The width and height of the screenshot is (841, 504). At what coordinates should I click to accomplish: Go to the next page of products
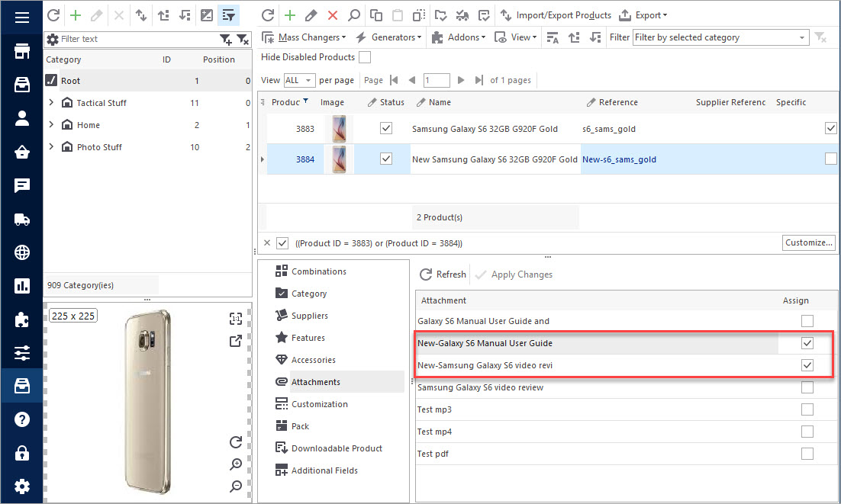click(x=461, y=80)
